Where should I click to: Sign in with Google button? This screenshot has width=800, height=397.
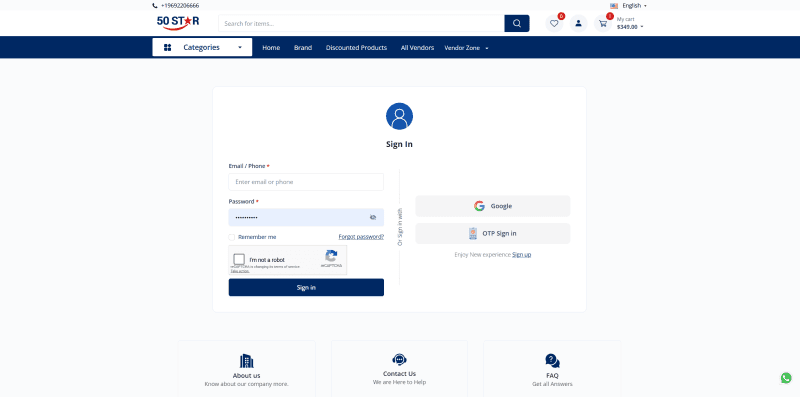pos(493,206)
